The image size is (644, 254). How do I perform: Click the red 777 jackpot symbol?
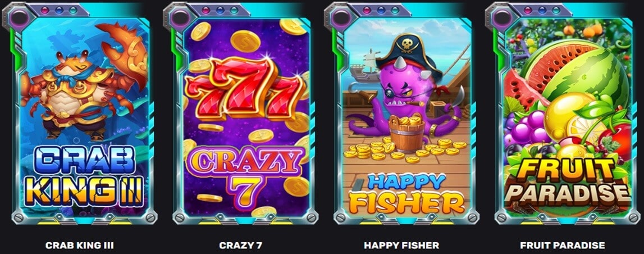pyautogui.click(x=245, y=89)
